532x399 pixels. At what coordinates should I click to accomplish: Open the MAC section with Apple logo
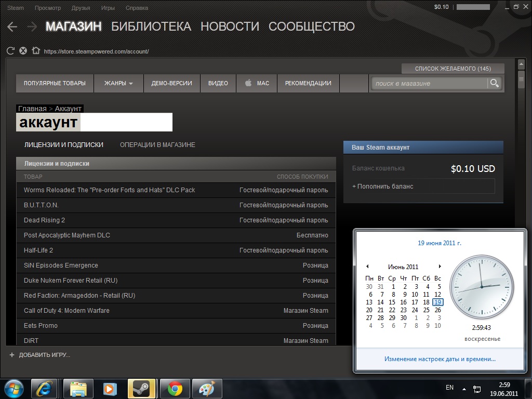tap(257, 83)
